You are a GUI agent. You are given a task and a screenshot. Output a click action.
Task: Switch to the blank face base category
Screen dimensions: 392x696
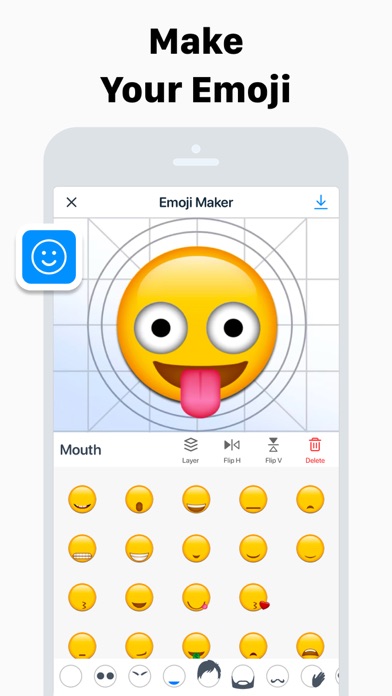[71, 676]
